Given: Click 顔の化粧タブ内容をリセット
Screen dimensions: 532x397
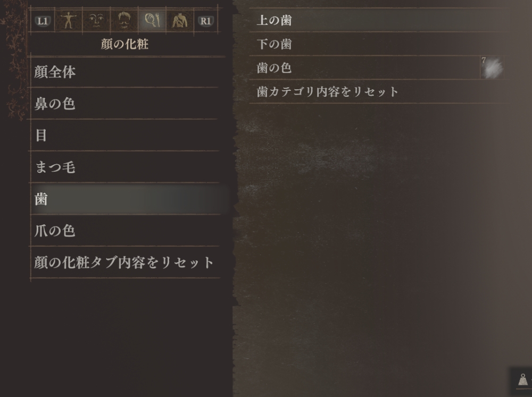Looking at the screenshot, I should (124, 263).
